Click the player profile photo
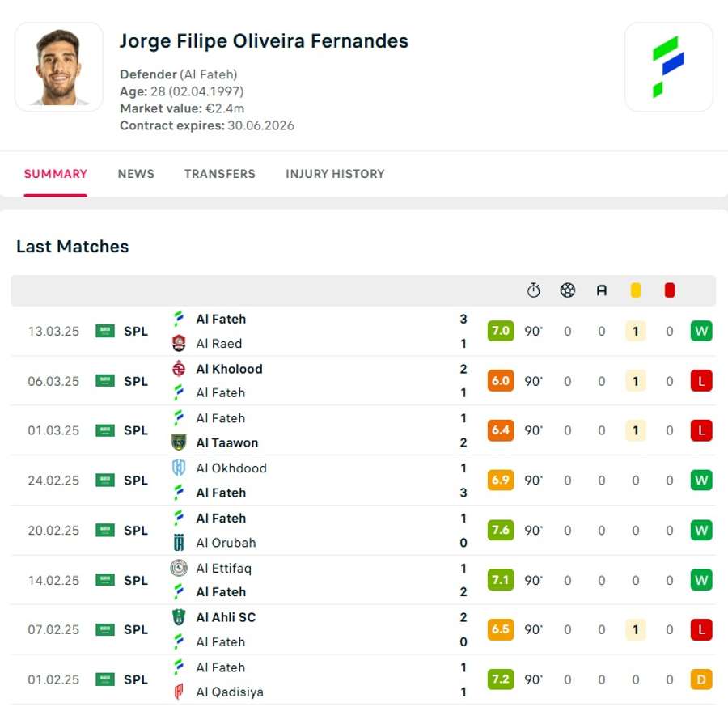 59,67
